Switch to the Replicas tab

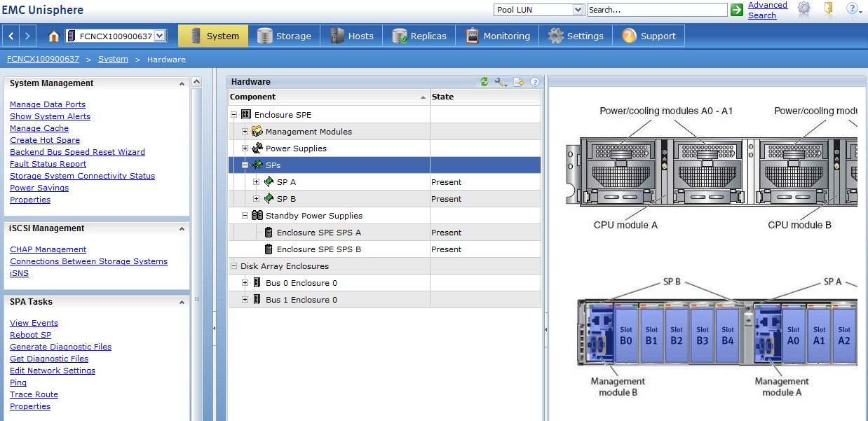pyautogui.click(x=419, y=36)
